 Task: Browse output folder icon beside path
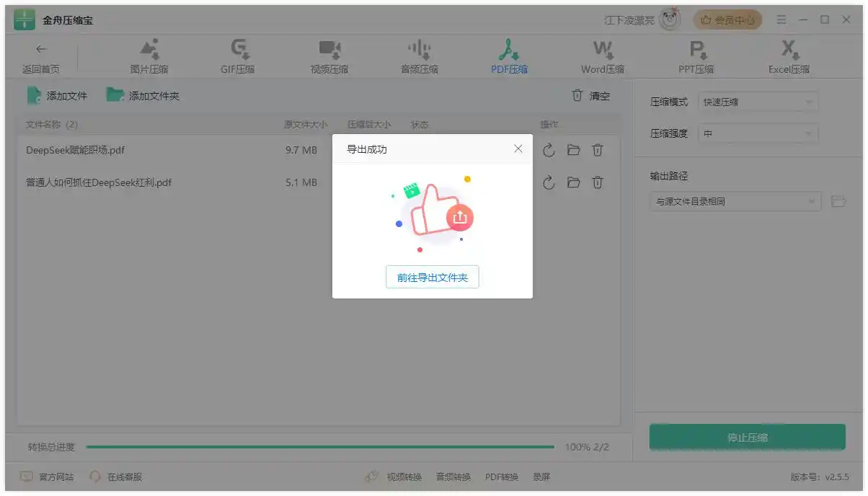(x=838, y=202)
